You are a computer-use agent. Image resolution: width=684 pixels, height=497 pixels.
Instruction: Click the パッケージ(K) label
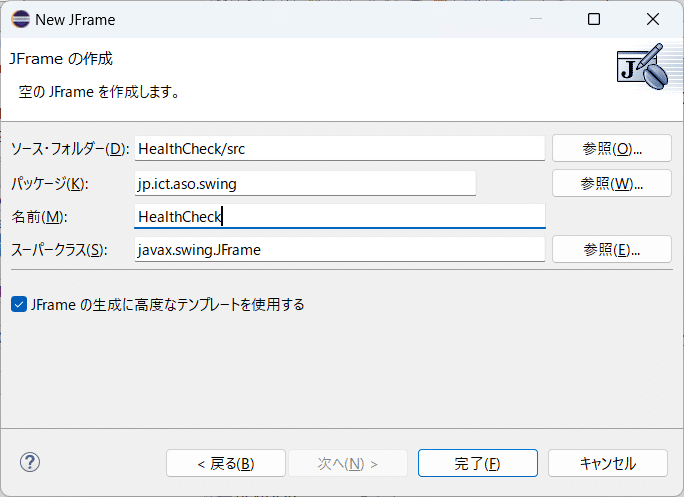point(50,184)
